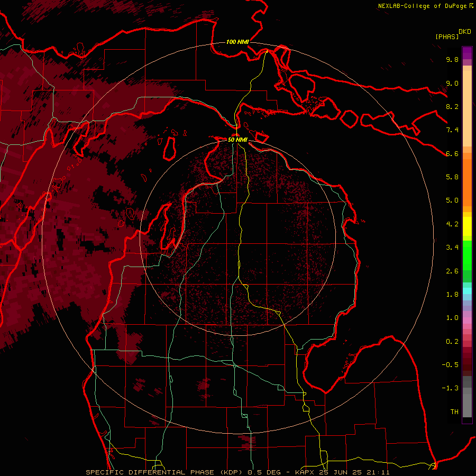The height and width of the screenshot is (476, 476).
Task: Select the -0.5 scale value
Action: (x=450, y=365)
